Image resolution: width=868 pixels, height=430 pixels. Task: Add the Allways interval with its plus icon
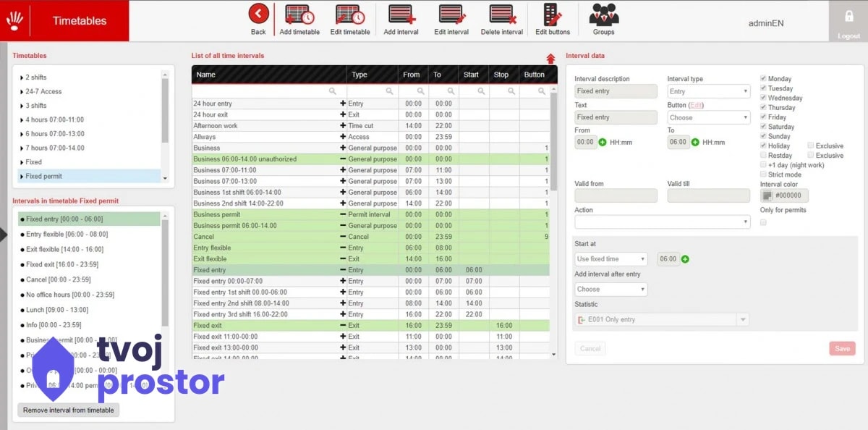343,137
